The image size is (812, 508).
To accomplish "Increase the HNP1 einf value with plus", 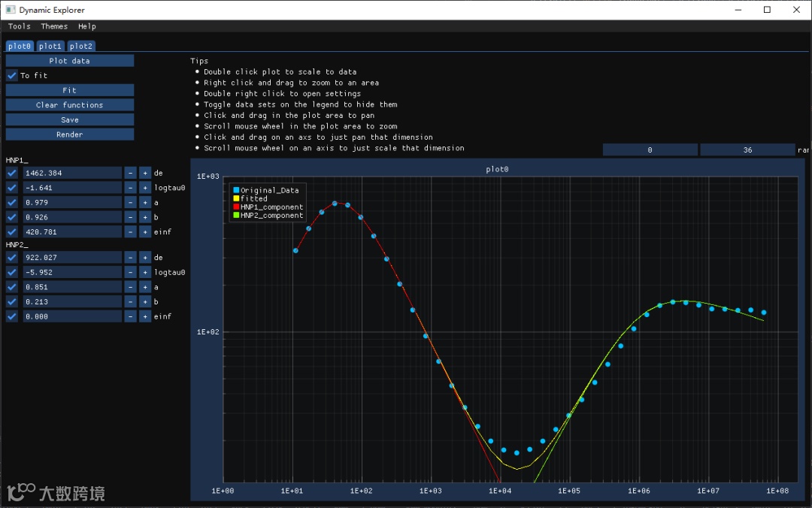I will 145,232.
